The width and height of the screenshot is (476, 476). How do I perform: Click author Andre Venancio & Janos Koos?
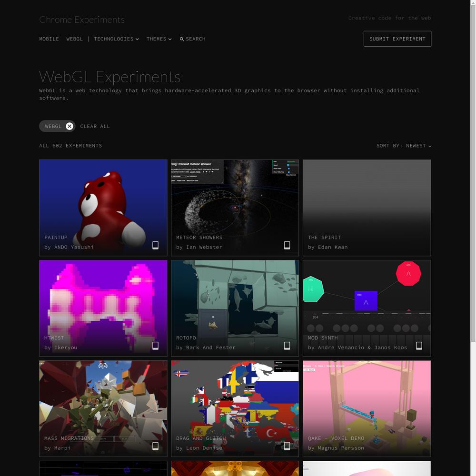362,347
